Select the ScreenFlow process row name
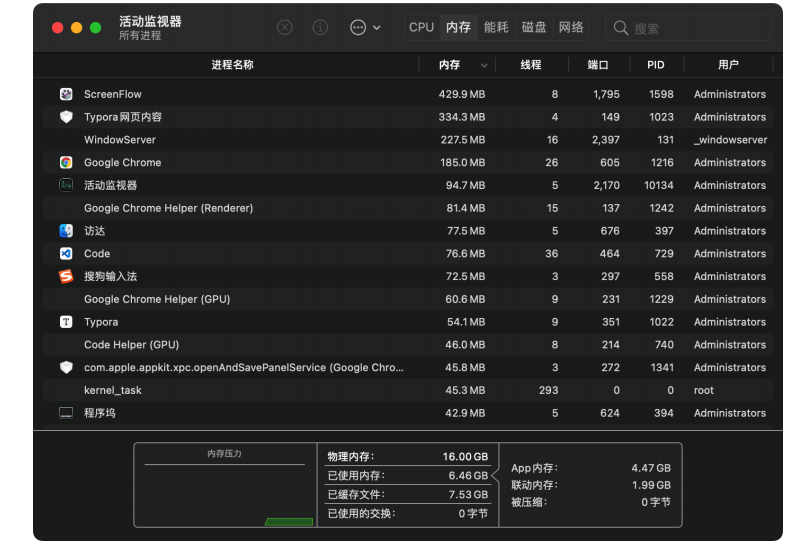Viewport: 806px width, 551px height. 113,94
